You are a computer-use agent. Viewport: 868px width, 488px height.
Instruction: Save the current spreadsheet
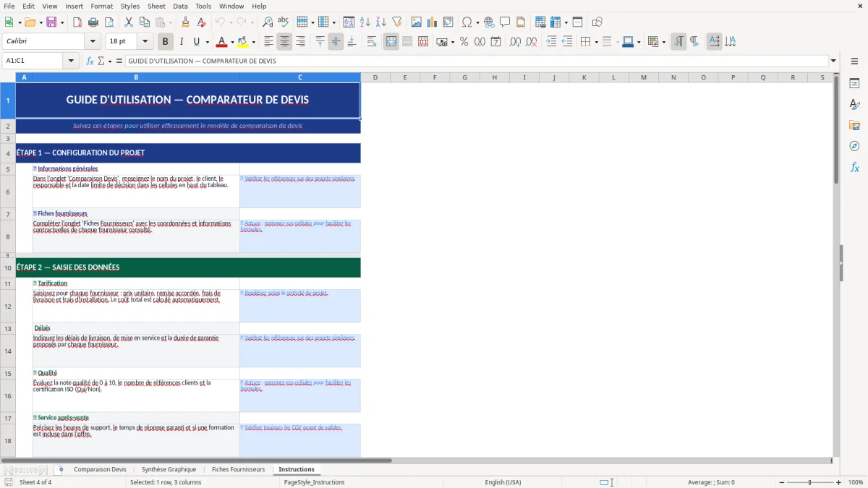(x=52, y=22)
